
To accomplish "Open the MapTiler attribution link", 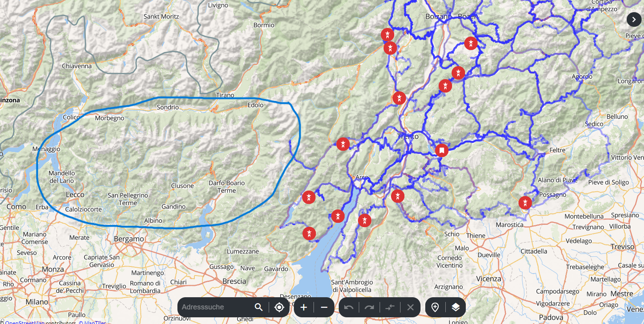I will (x=92, y=322).
